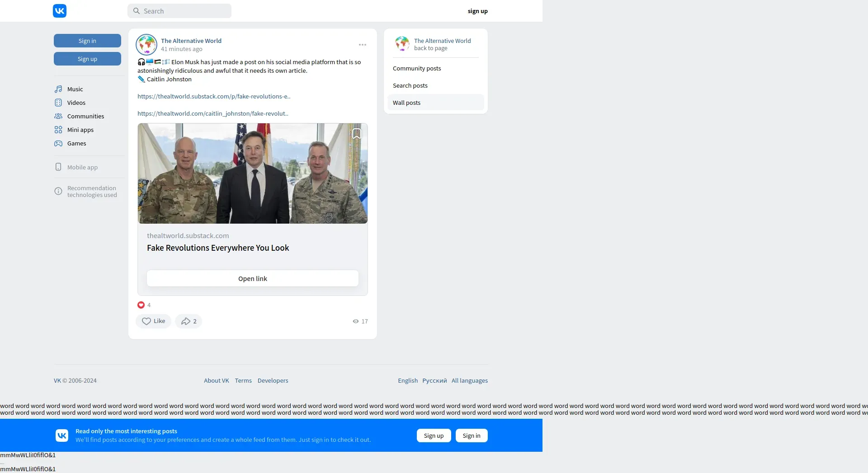Click The Alternative World post author name
The height and width of the screenshot is (473, 868).
[x=191, y=41]
